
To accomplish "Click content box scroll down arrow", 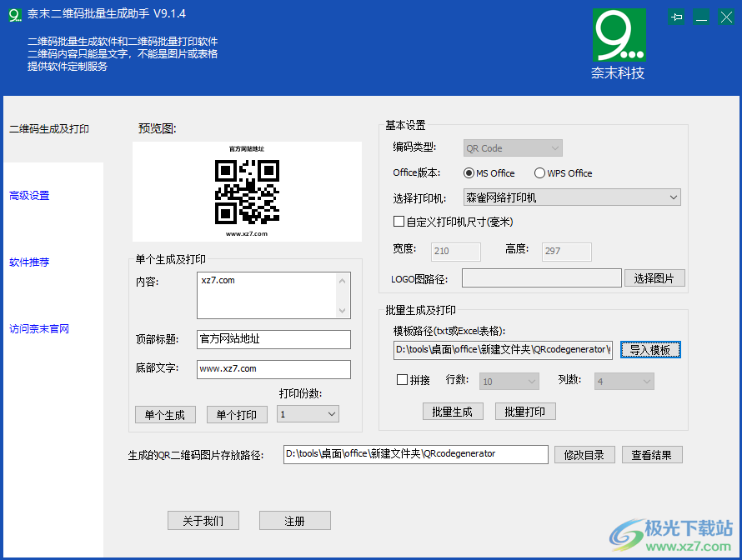I will point(343,310).
